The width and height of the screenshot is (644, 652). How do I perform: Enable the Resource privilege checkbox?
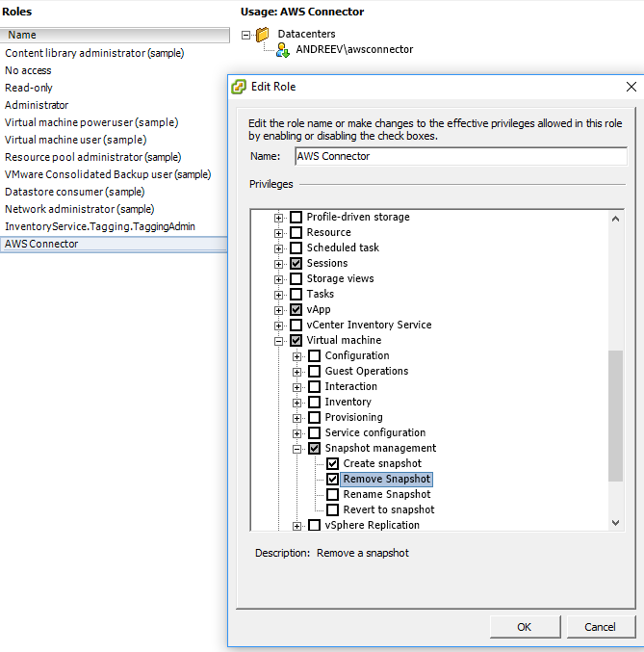[296, 232]
